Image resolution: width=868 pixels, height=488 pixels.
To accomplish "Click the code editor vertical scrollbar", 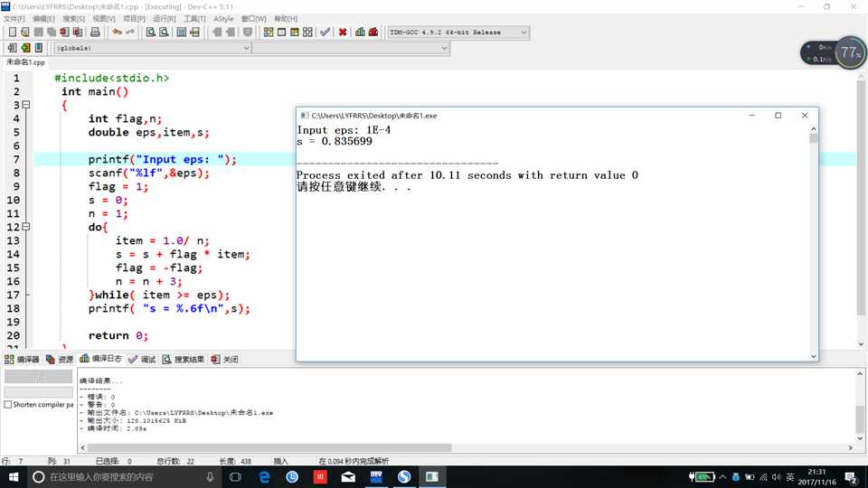I will tap(861, 199).
